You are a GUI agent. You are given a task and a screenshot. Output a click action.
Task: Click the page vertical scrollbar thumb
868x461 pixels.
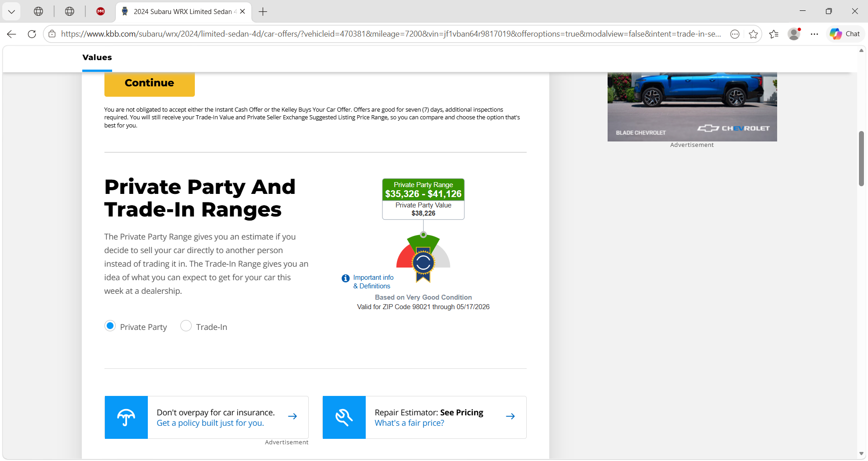click(861, 158)
